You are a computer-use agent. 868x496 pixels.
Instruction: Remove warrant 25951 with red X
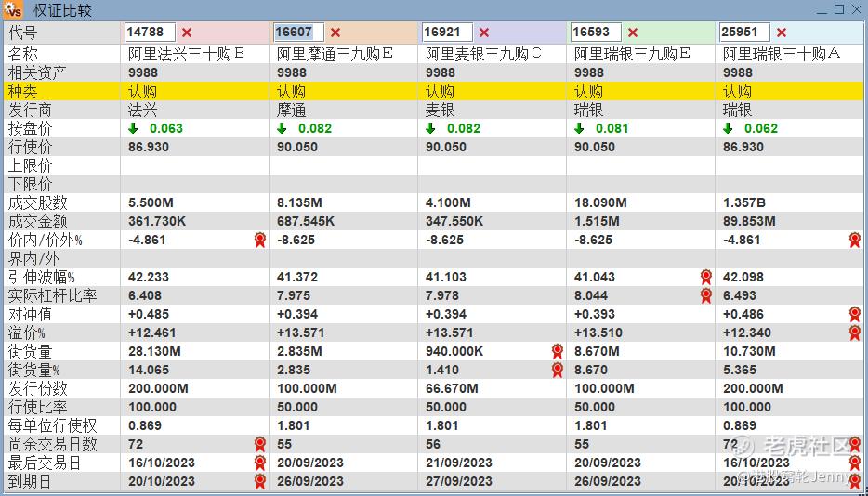781,33
